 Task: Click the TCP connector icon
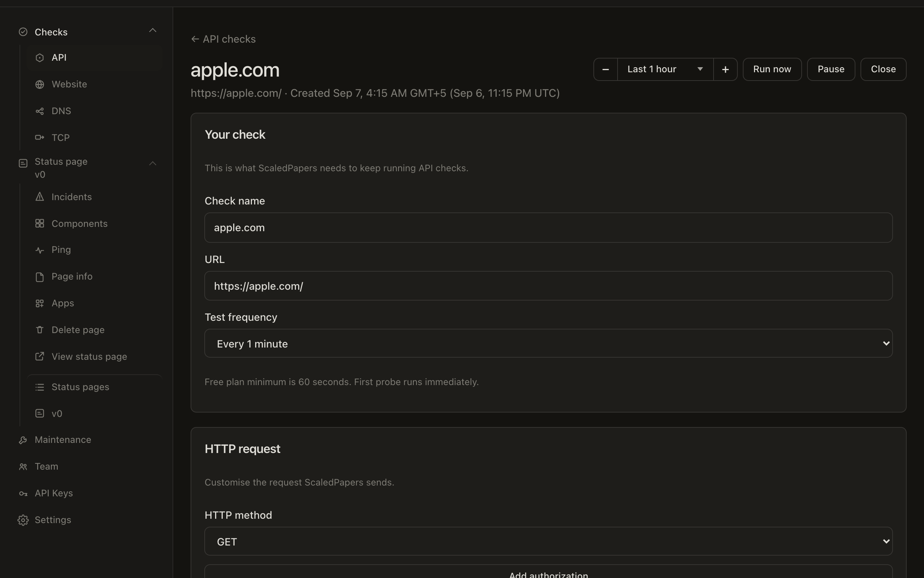pos(40,138)
